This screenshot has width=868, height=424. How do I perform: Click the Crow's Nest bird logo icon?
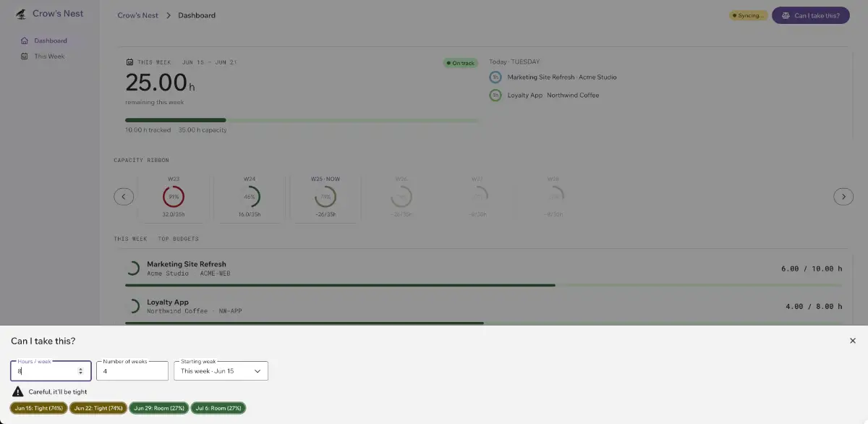(21, 14)
